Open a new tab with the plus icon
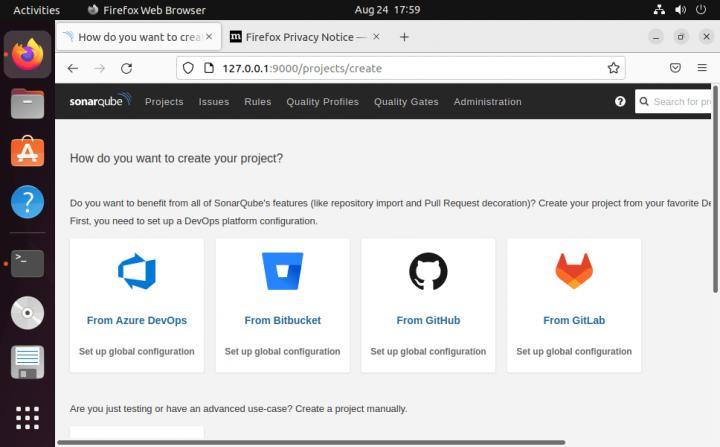 point(404,37)
